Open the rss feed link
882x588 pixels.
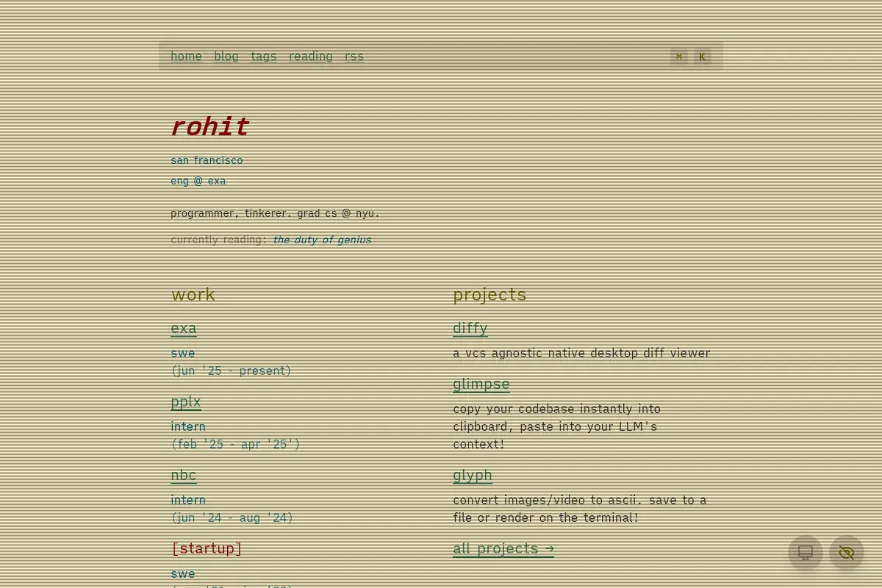point(354,57)
